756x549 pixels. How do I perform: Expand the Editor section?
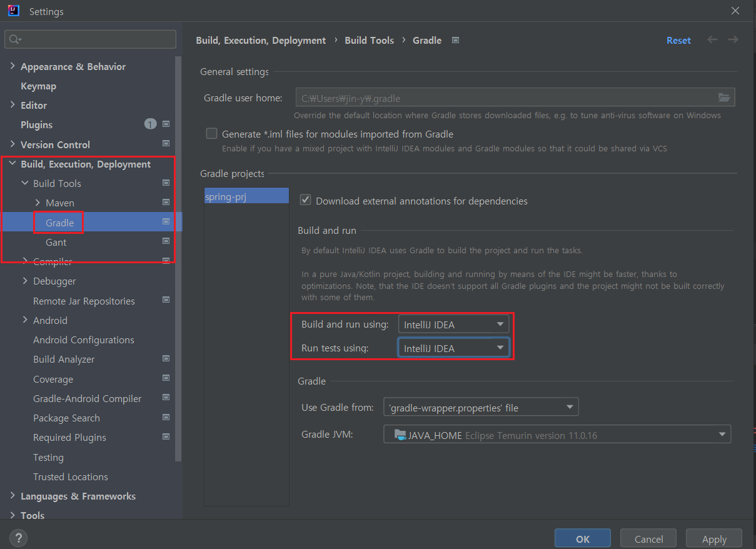pos(13,105)
